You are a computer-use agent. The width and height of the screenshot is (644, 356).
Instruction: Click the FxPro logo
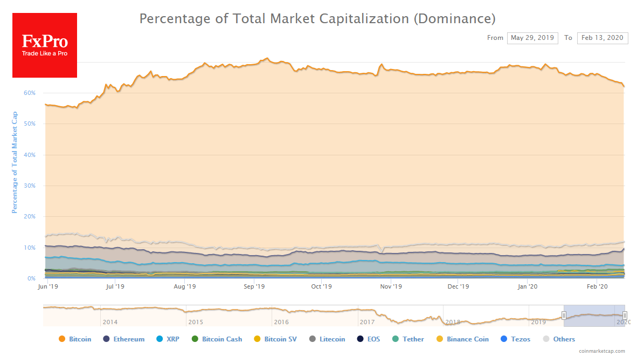pos(45,45)
